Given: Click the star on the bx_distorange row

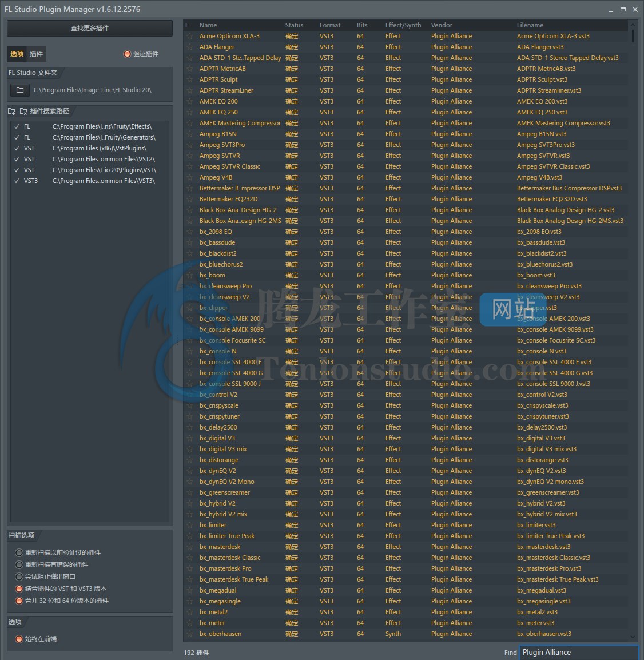Looking at the screenshot, I should click(190, 460).
